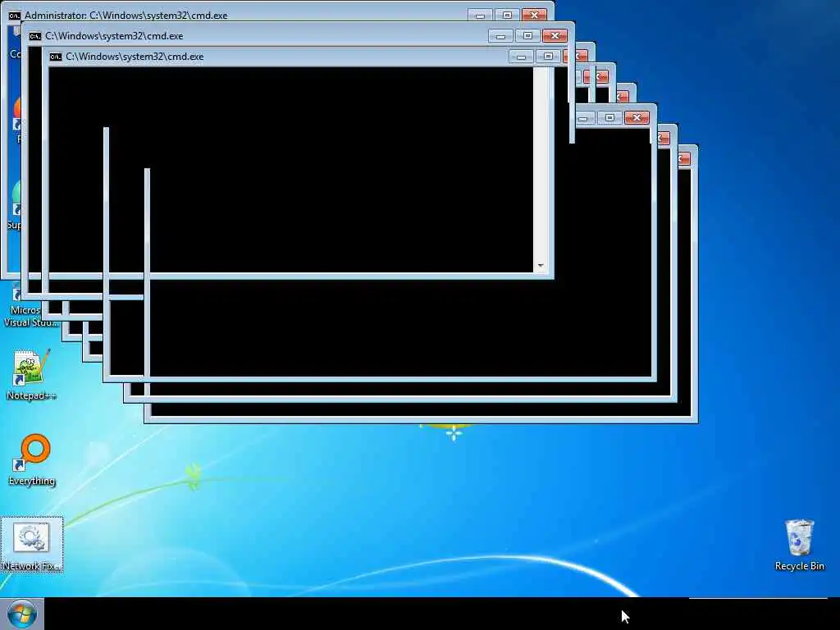The image size is (840, 630).
Task: Click the Recycle Bin label text
Action: 799,566
